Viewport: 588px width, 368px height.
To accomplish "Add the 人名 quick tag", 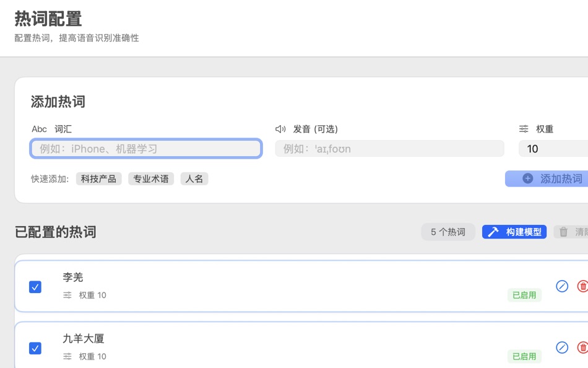I will pyautogui.click(x=194, y=178).
